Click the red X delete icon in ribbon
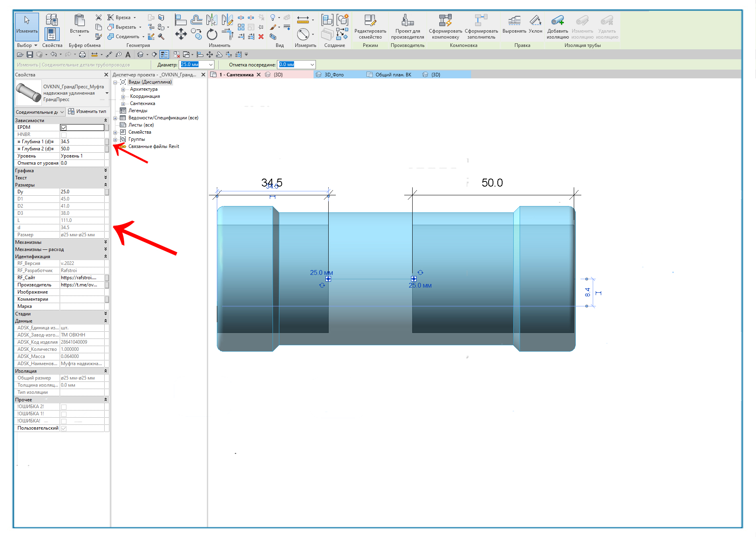This screenshot has height=537, width=756. click(261, 37)
